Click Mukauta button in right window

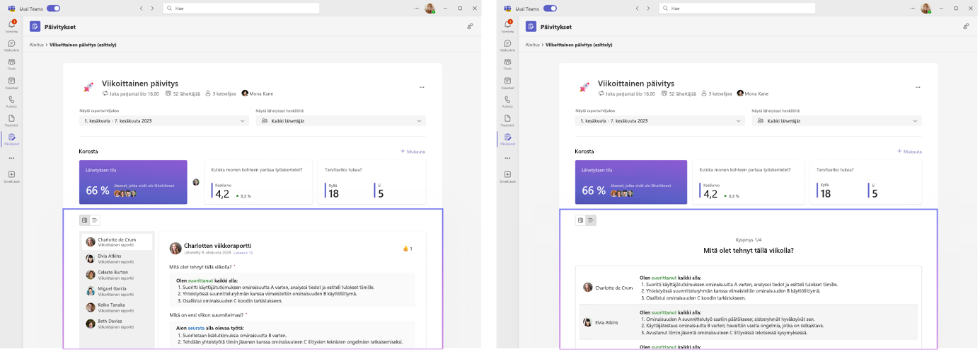909,151
